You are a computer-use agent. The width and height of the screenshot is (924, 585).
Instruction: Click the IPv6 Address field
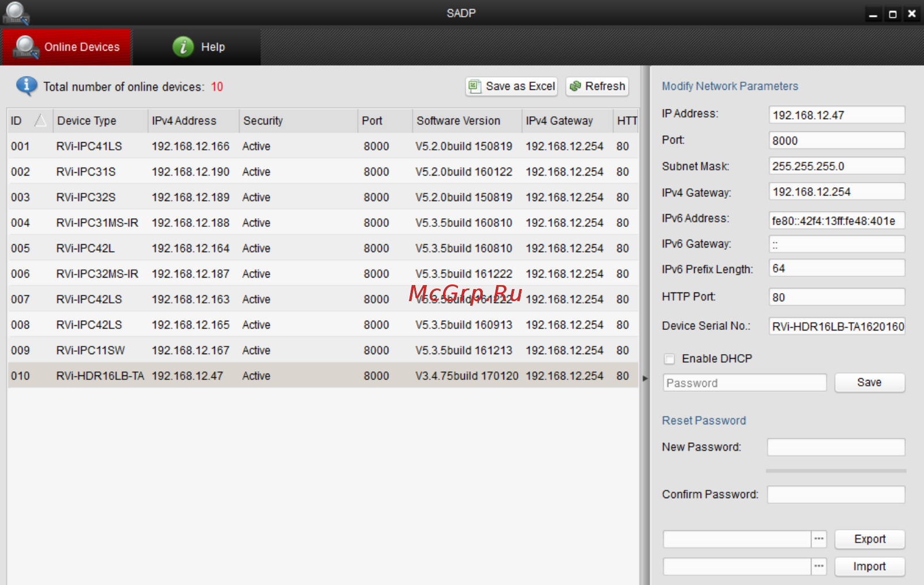tap(836, 221)
